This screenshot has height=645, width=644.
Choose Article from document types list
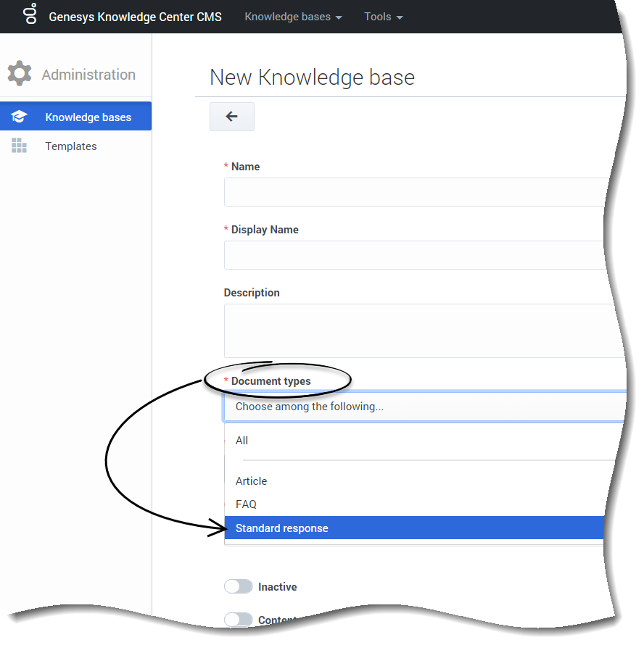tap(252, 481)
